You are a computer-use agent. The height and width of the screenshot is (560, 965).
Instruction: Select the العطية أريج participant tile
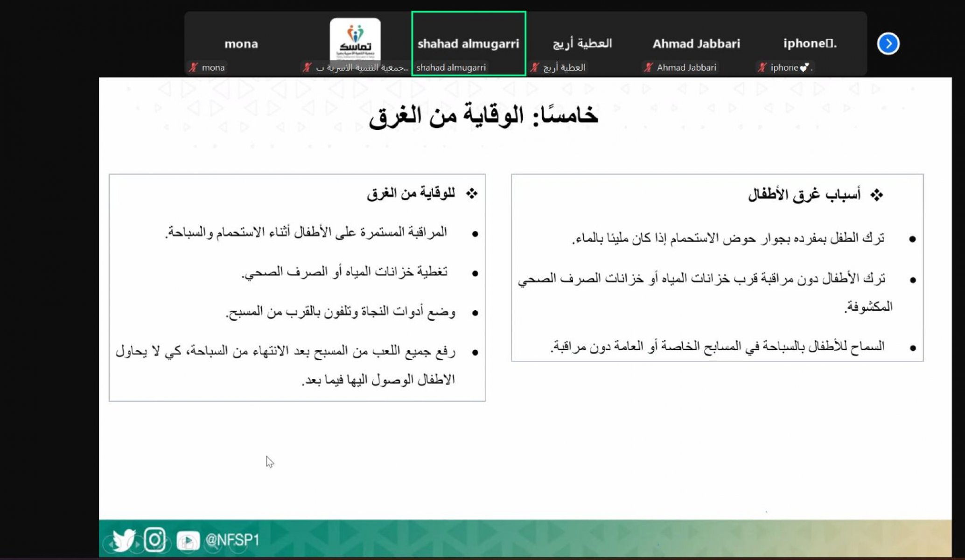tap(582, 43)
